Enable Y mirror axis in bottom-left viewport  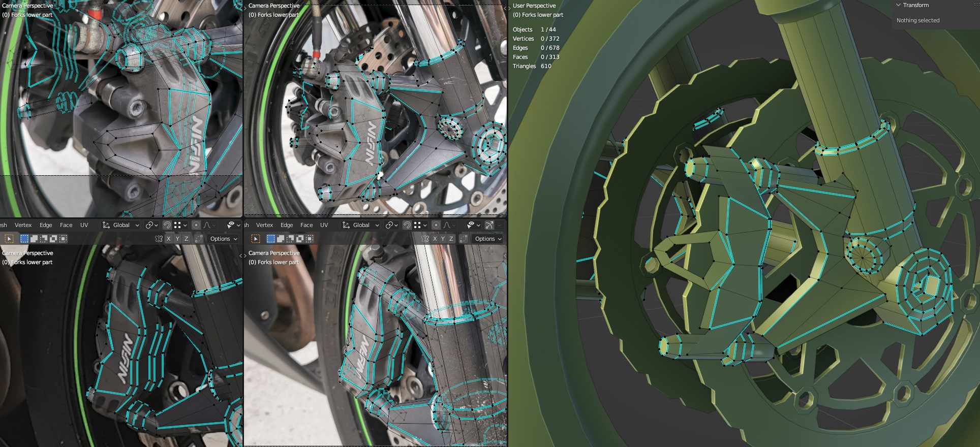177,239
